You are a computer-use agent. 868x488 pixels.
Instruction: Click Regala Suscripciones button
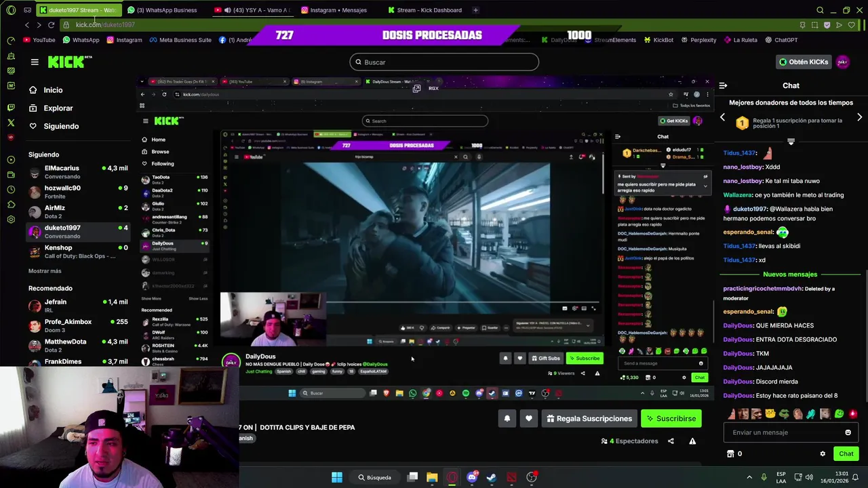click(589, 419)
